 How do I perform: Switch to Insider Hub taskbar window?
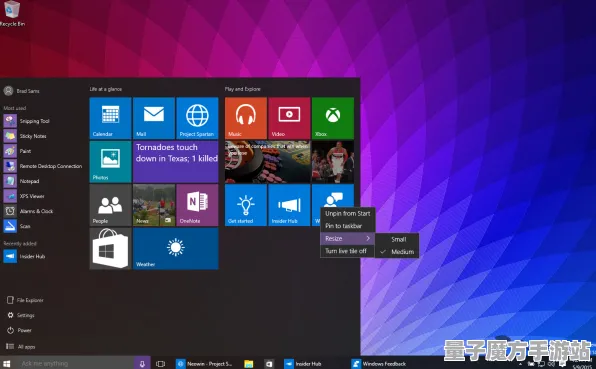tap(303, 364)
